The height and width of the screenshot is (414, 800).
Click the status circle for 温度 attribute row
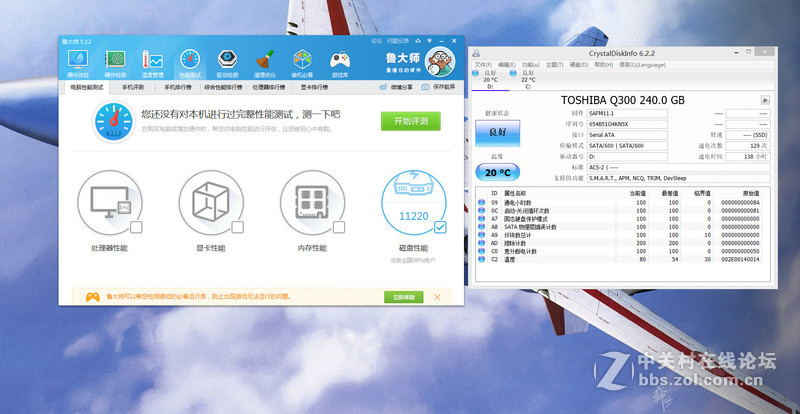tap(481, 259)
